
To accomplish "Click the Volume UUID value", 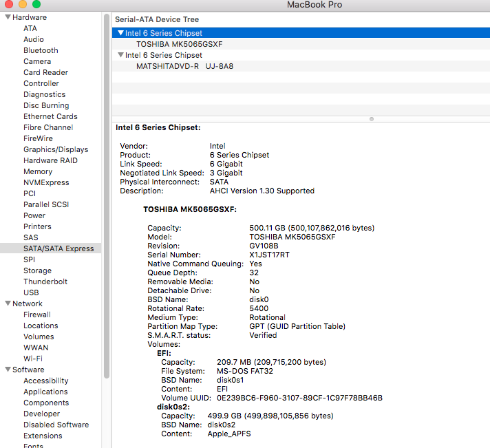I will pos(299,398).
